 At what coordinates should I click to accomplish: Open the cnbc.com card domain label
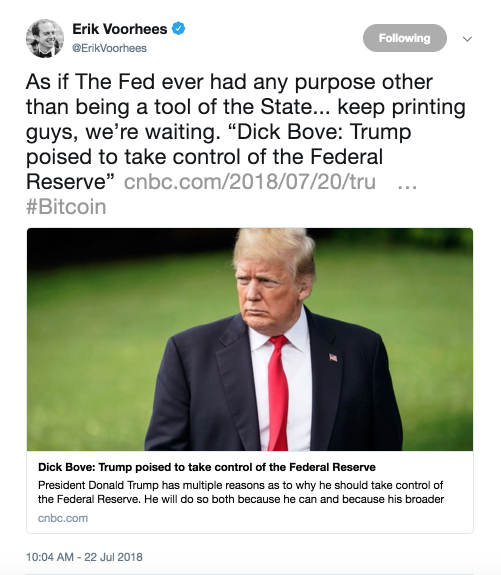point(63,518)
